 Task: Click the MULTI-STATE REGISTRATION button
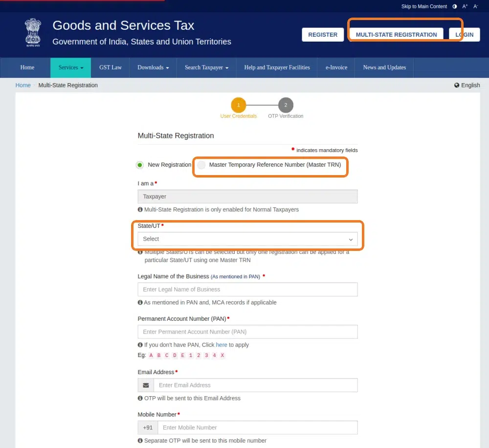pos(396,35)
